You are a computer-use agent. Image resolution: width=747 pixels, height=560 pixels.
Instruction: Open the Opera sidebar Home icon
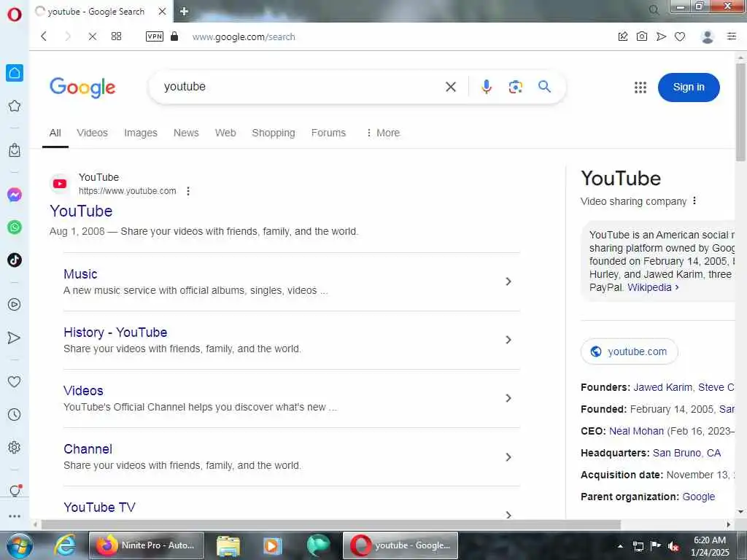coord(15,73)
